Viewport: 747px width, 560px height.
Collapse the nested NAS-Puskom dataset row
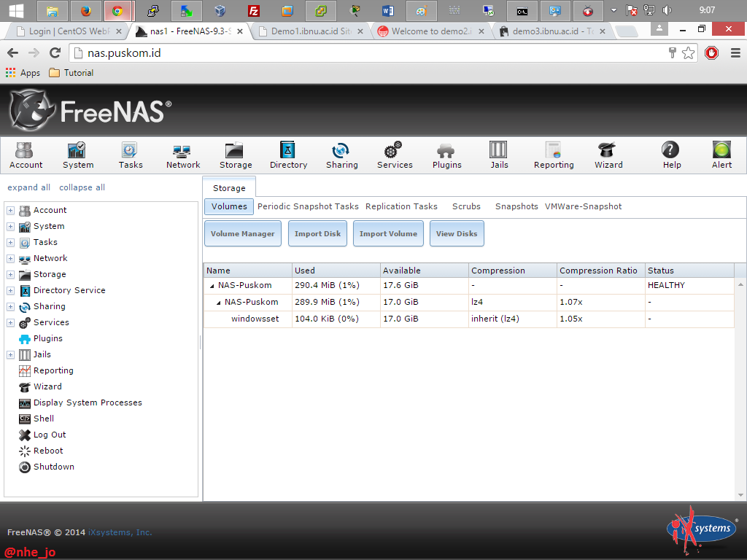(x=219, y=303)
